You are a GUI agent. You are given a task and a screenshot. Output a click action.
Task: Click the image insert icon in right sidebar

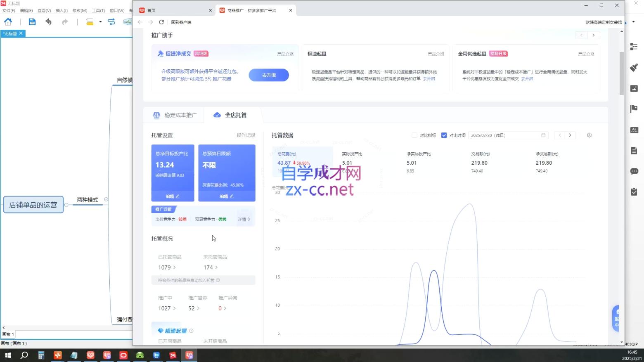tap(634, 88)
